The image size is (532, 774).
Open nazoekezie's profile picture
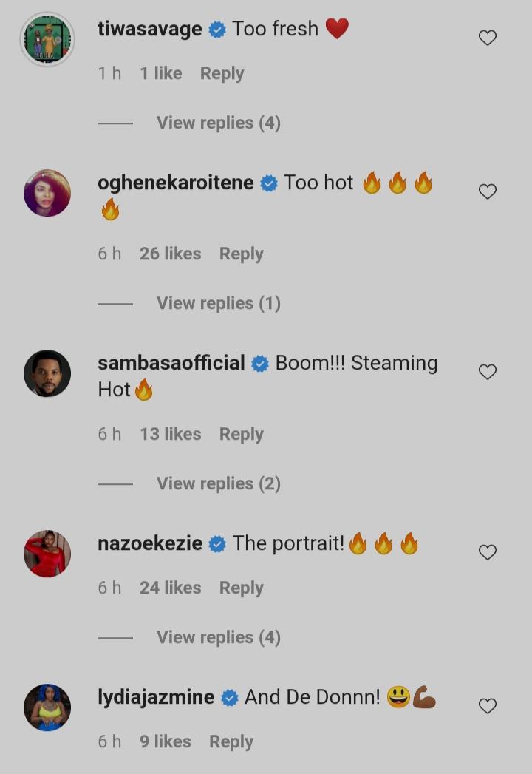47,554
